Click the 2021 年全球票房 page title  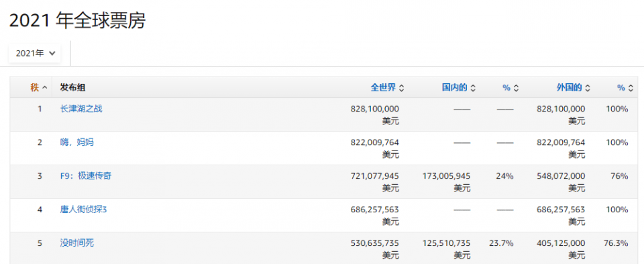click(77, 21)
